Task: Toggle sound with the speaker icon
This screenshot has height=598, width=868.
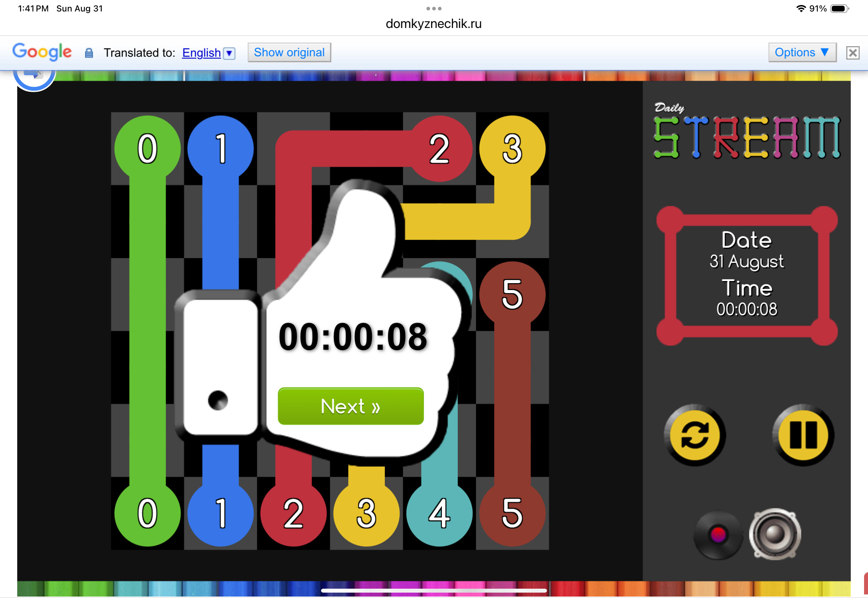Action: (x=775, y=534)
